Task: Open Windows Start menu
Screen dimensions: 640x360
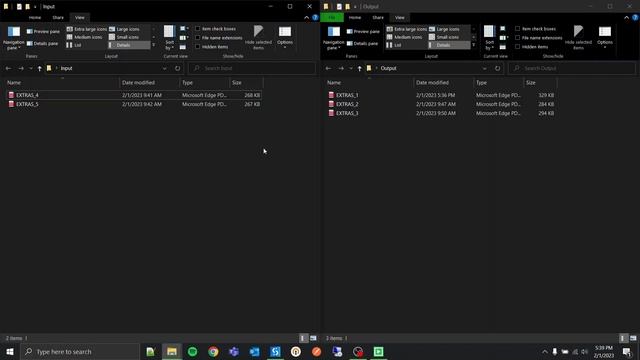Action: (x=10, y=351)
